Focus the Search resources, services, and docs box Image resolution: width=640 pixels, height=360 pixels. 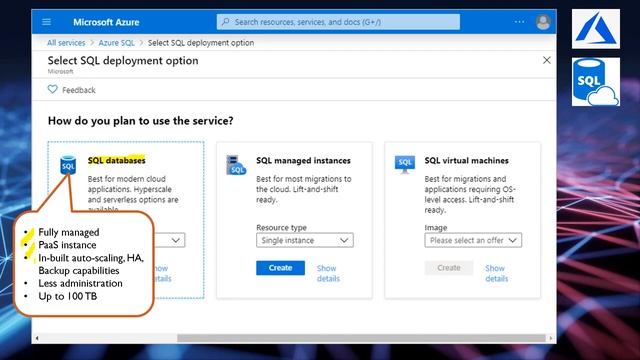[338, 22]
